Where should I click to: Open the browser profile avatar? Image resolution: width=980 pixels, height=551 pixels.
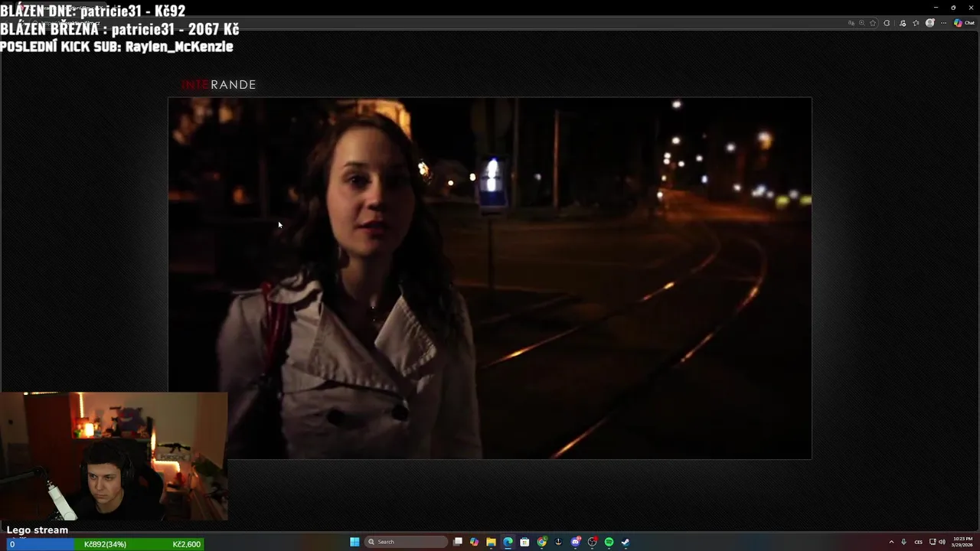tap(930, 23)
